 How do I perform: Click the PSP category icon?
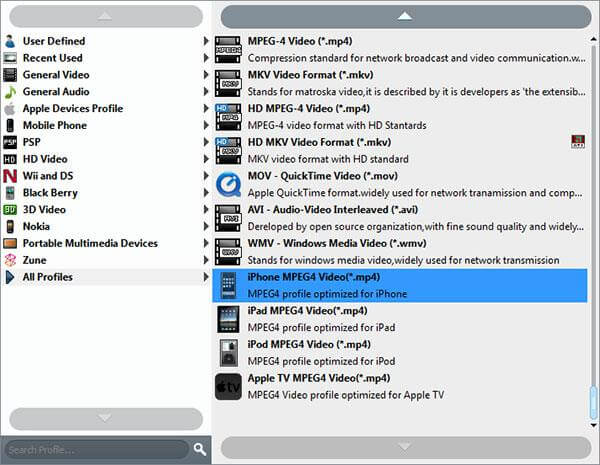pyautogui.click(x=10, y=142)
